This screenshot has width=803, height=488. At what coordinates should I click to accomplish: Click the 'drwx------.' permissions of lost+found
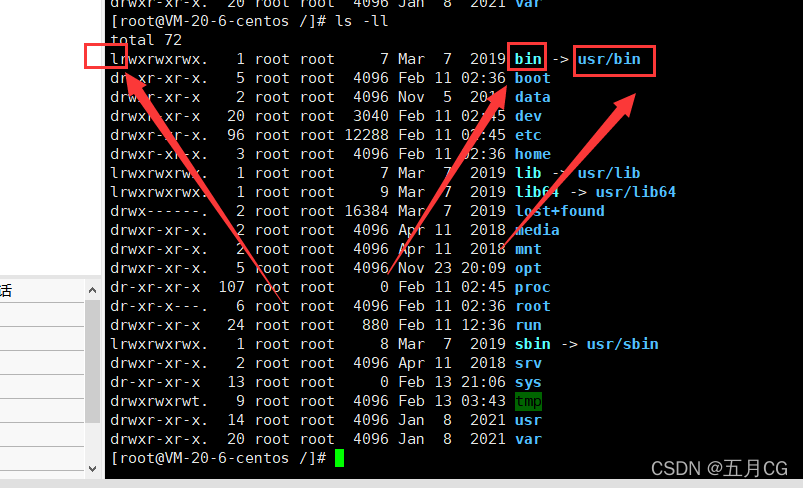tap(159, 211)
